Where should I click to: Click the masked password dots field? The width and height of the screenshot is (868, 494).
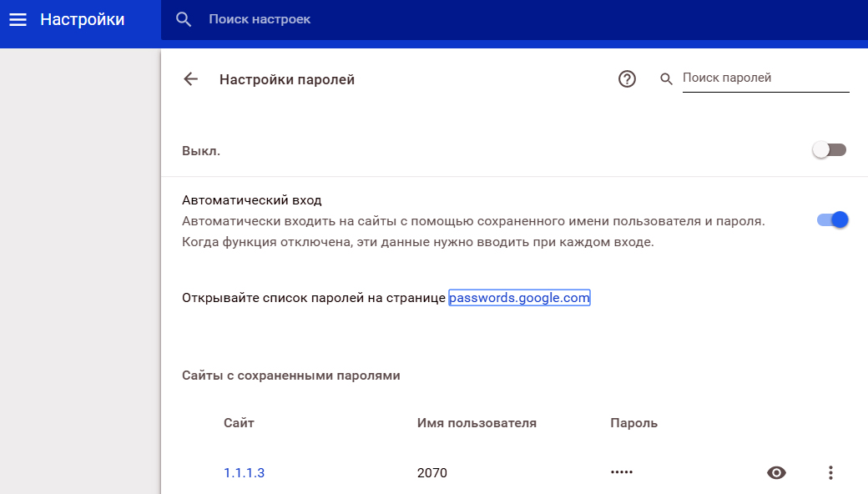click(x=622, y=473)
